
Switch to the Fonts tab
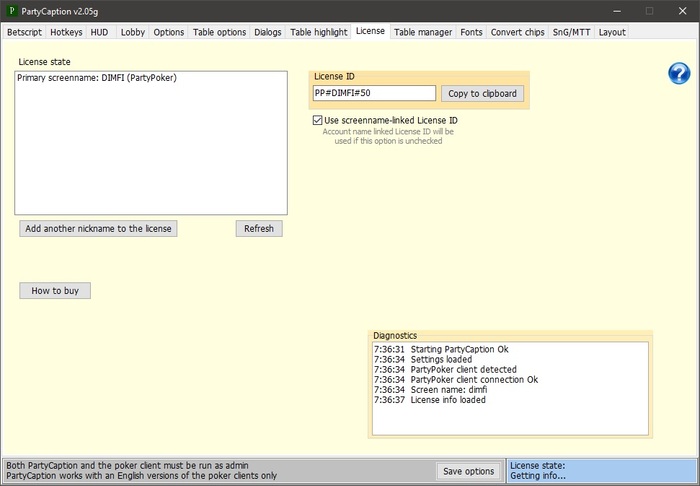[471, 32]
